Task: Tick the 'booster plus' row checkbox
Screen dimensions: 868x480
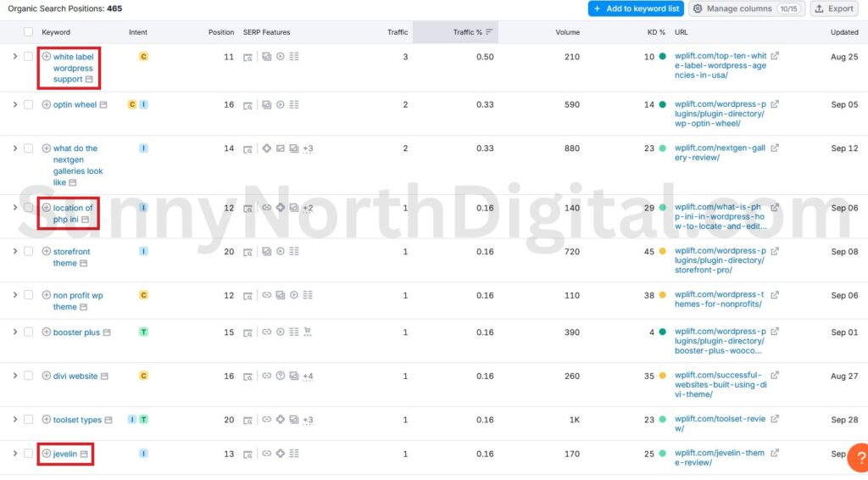Action: click(x=28, y=332)
